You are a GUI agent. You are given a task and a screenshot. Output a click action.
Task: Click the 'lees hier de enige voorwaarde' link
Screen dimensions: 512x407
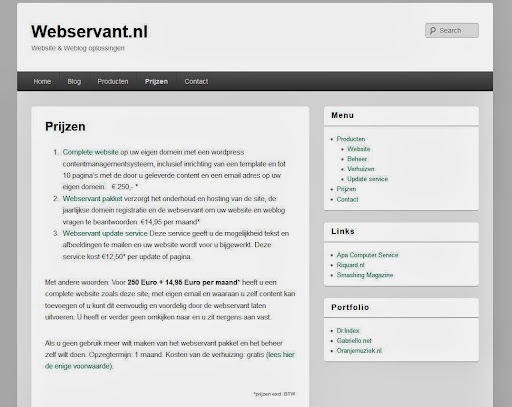[x=170, y=360]
